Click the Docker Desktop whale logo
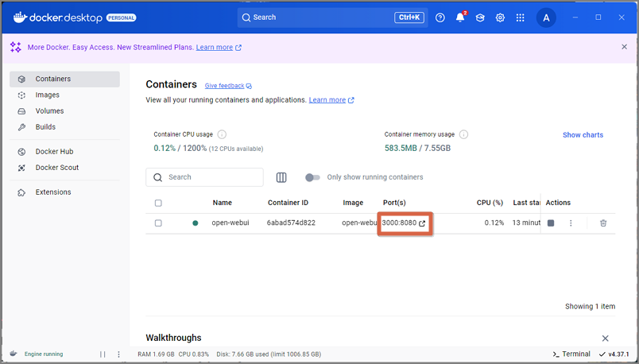Image resolution: width=639 pixels, height=364 pixels. [20, 17]
